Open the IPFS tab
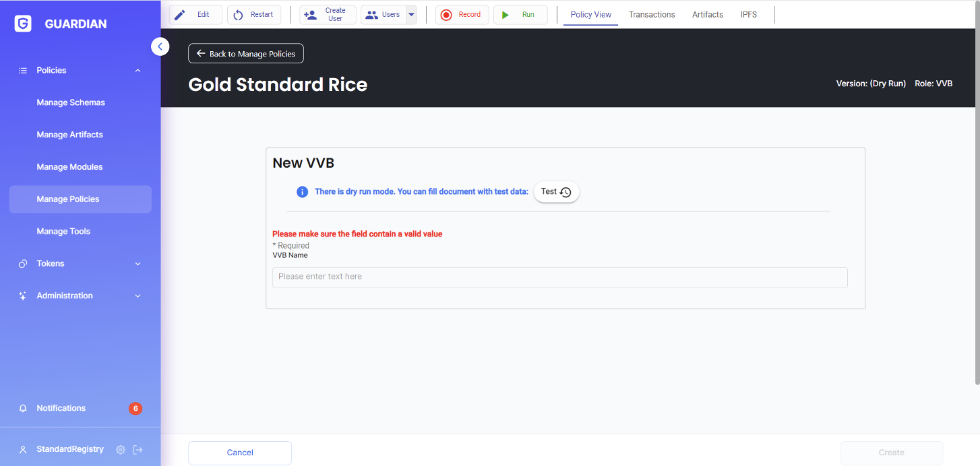Image resolution: width=980 pixels, height=466 pixels. coord(748,15)
